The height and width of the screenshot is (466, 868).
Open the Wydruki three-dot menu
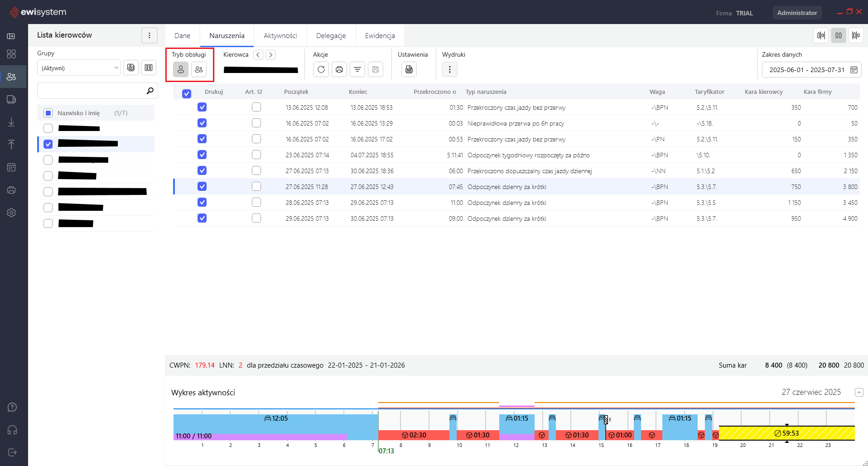coord(450,69)
